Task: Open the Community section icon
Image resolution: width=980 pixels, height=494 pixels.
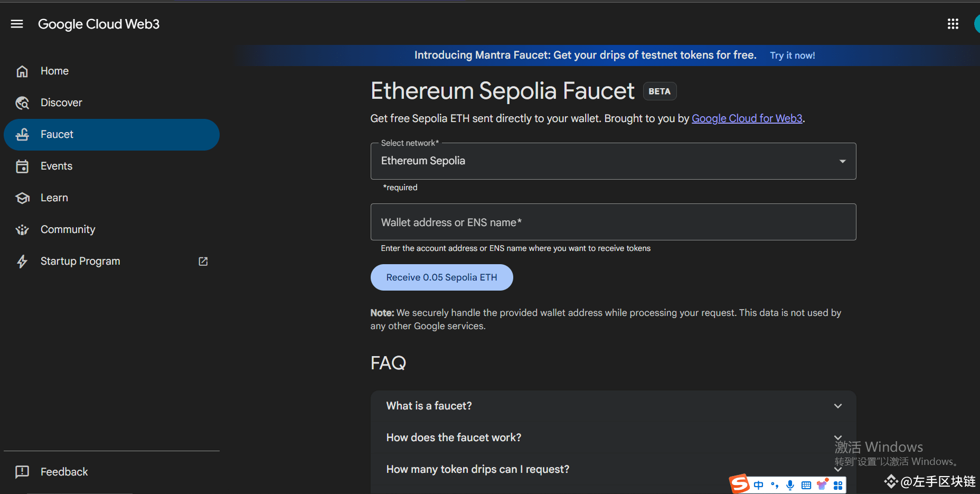Action: (x=22, y=229)
